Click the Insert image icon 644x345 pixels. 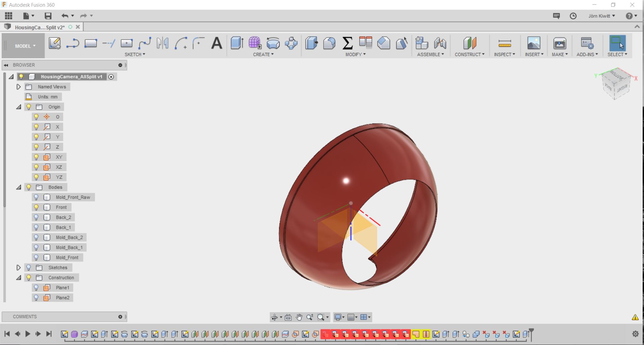[x=534, y=43]
